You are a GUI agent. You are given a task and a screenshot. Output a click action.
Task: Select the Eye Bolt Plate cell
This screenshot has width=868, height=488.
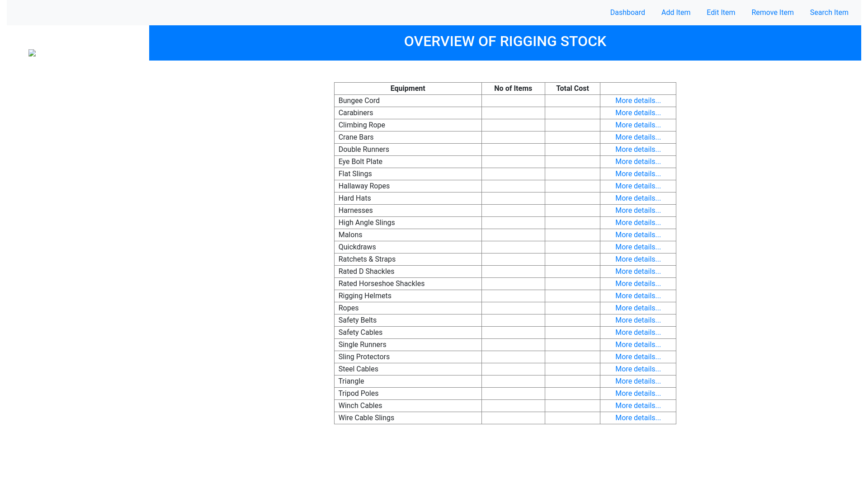[408, 162]
